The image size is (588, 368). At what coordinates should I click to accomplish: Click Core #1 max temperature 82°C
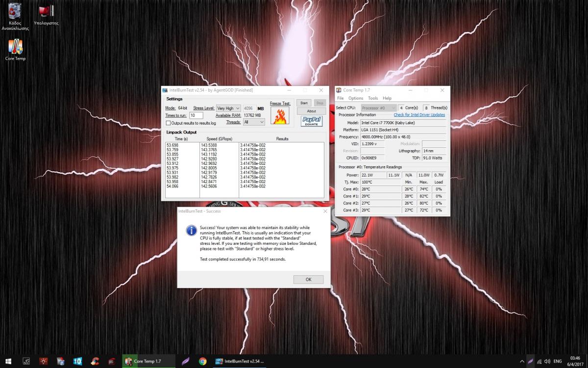click(x=424, y=196)
